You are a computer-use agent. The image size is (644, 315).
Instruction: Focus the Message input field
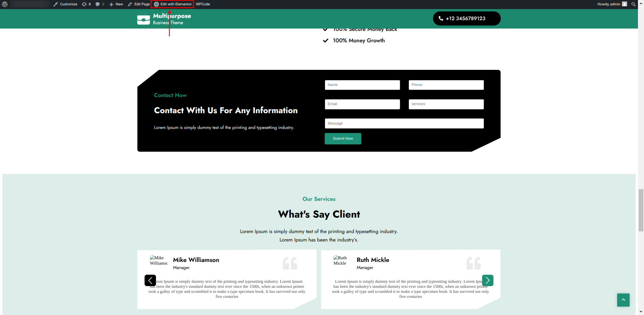[x=404, y=124]
